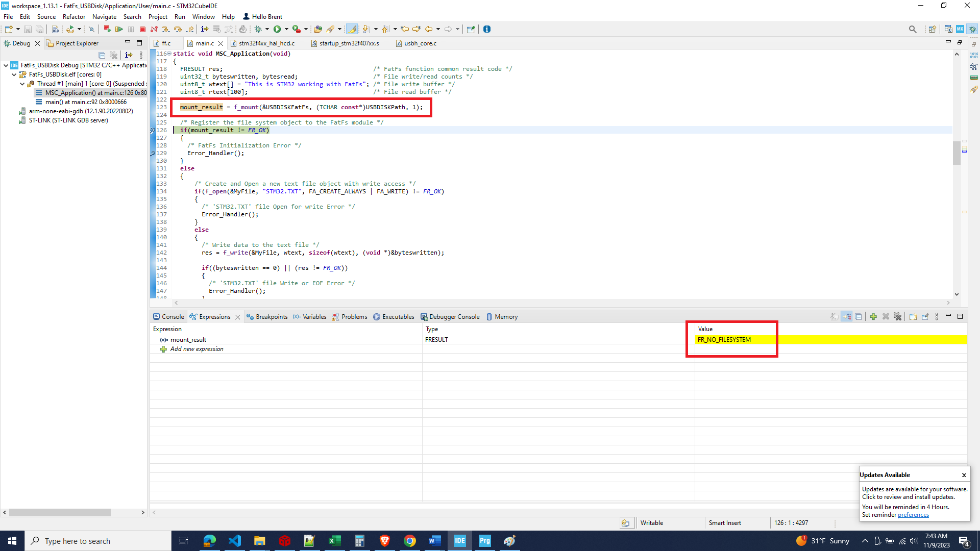Click the Step Over icon
Screen dimensions: 980x551
178,29
